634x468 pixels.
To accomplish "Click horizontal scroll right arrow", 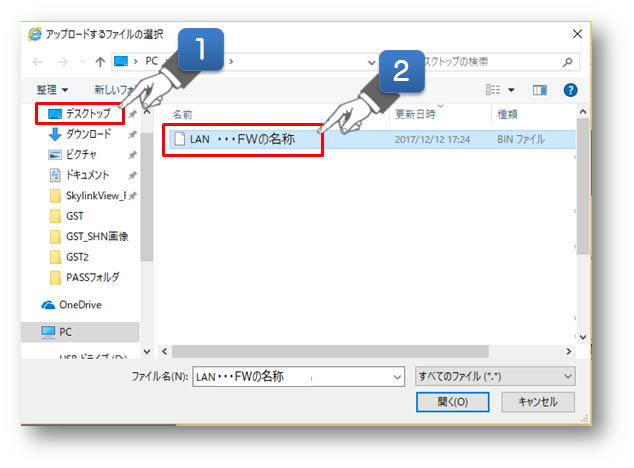I will tap(569, 352).
